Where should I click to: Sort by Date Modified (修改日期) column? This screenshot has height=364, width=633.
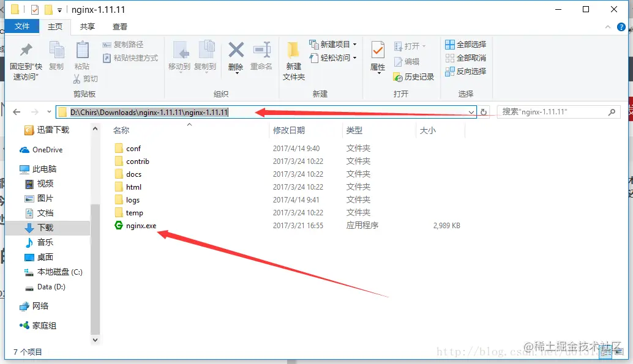coord(288,130)
